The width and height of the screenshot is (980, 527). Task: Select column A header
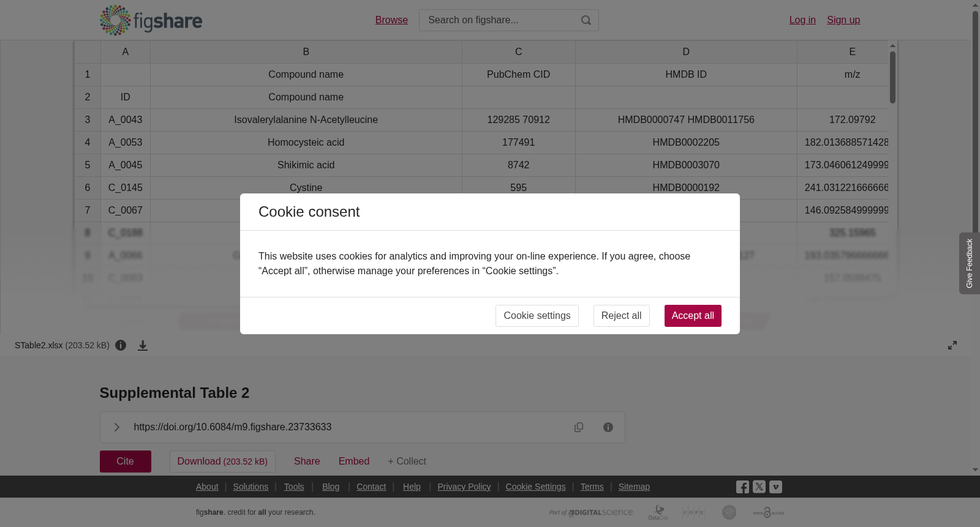click(x=126, y=52)
